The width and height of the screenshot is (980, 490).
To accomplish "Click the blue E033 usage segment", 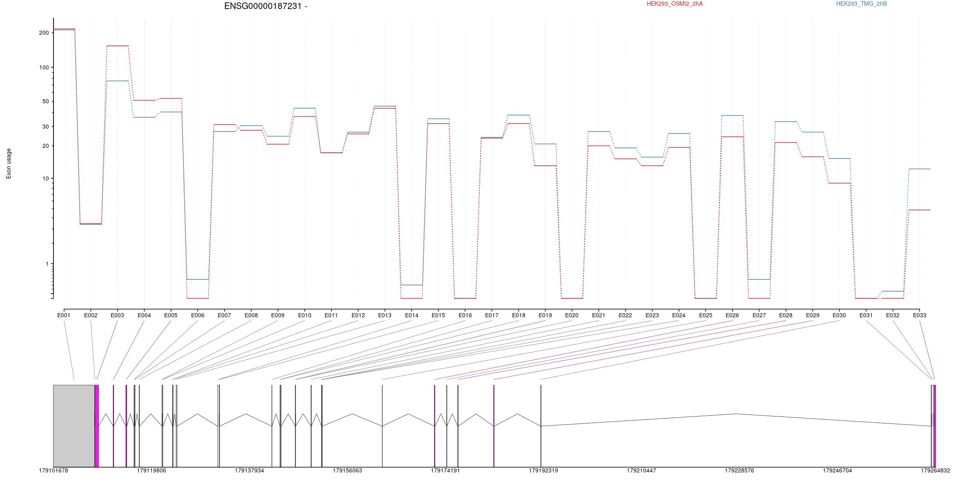I will click(920, 169).
